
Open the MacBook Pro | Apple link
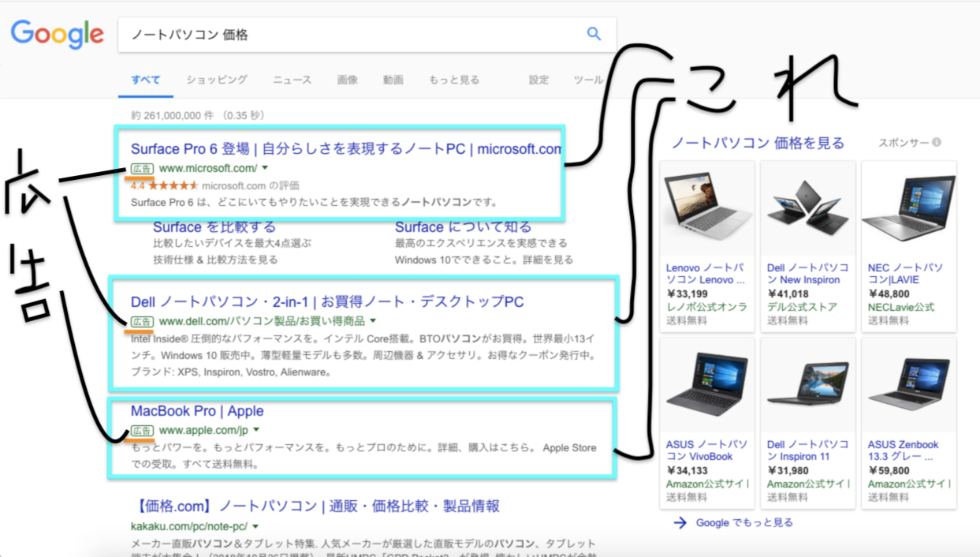[197, 411]
